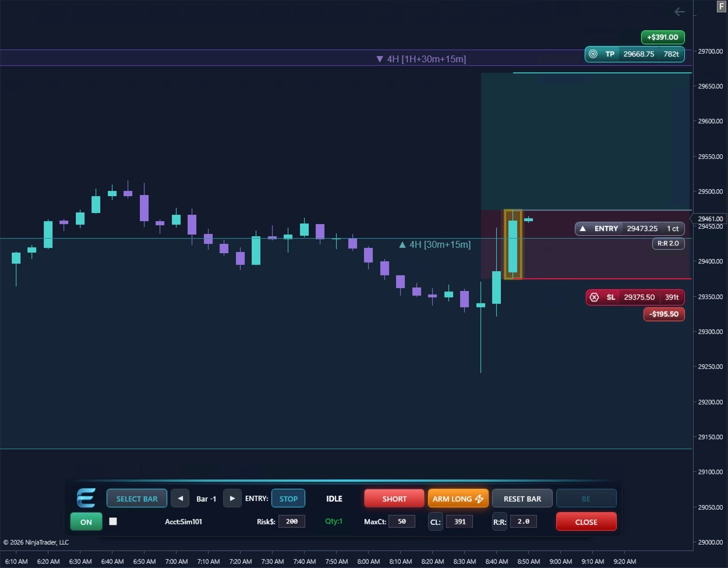Click the SELECT BAR button
The height and width of the screenshot is (568, 728).
137,498
